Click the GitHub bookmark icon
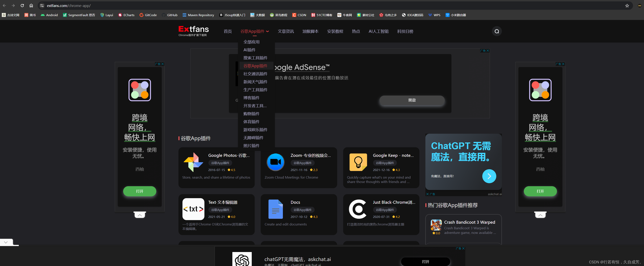This screenshot has height=266, width=644. [x=164, y=15]
